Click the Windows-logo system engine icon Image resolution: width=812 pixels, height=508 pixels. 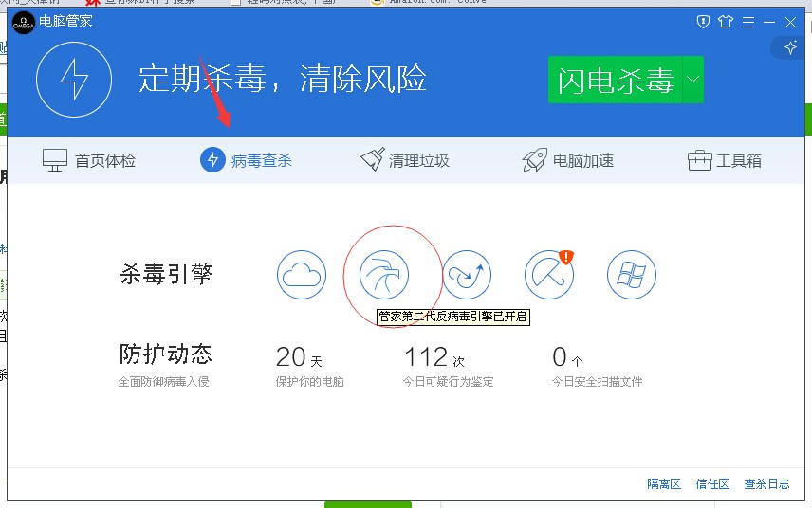pyautogui.click(x=632, y=275)
